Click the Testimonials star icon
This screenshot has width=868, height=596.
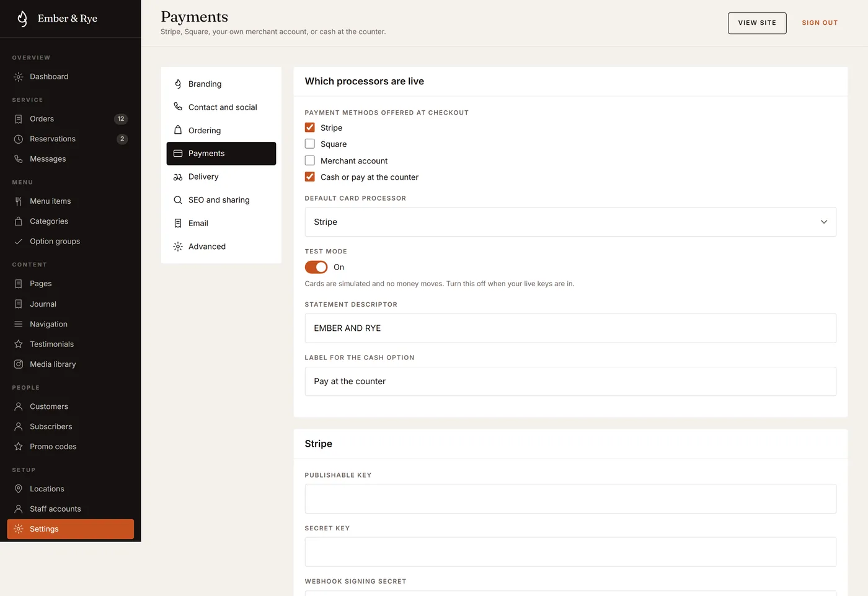[x=19, y=344]
